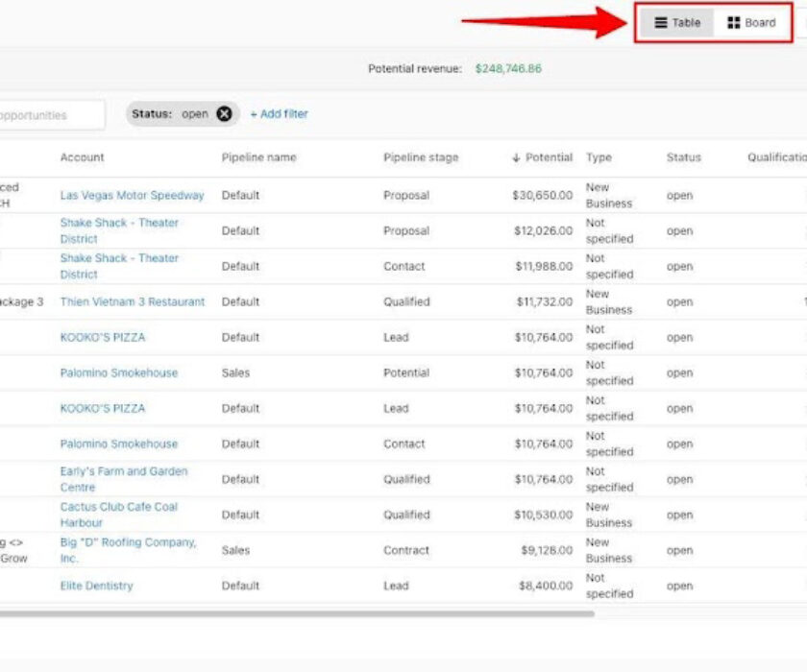This screenshot has height=672, width=807.
Task: Open Elite Dentistry account
Action: 96,586
